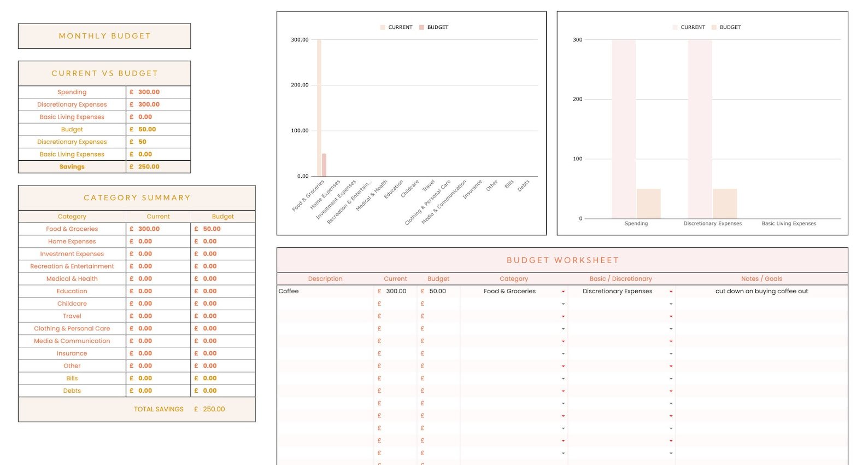Image resolution: width=868 pixels, height=465 pixels.
Task: Click BUDGET legend swatch in spending chart
Action: coord(714,27)
